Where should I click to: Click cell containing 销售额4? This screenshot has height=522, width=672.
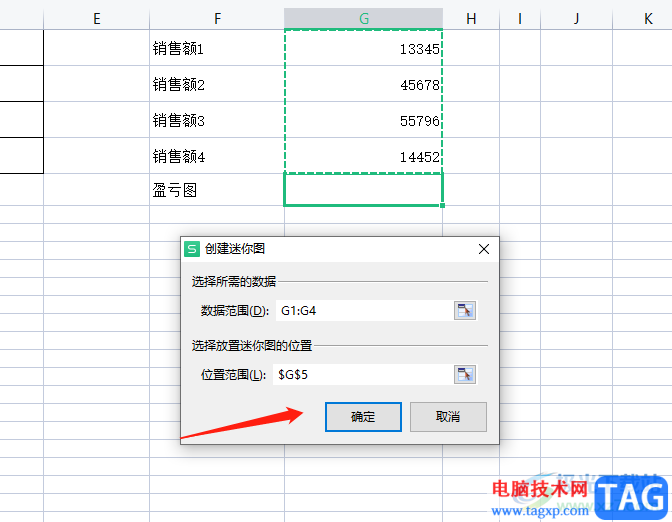point(217,156)
